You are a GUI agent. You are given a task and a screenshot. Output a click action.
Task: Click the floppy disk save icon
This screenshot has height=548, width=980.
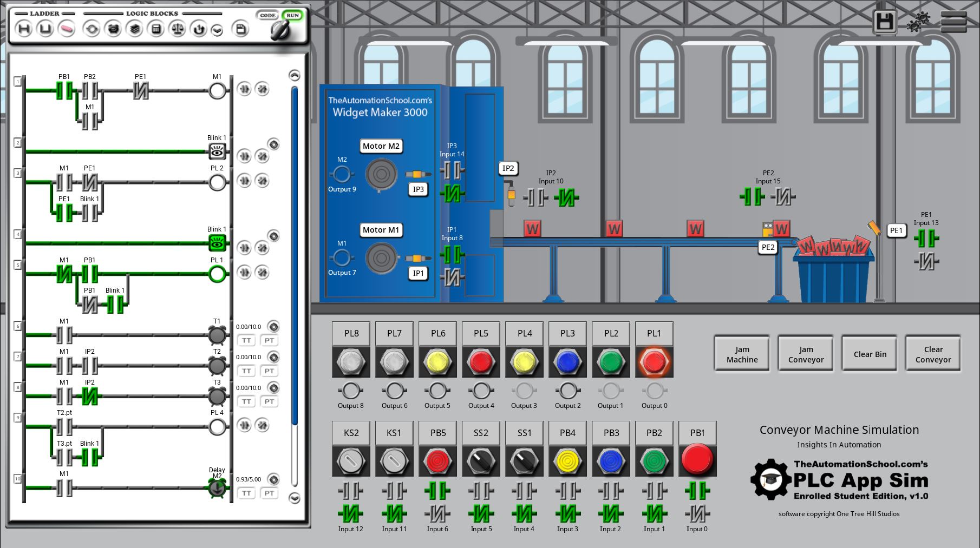point(885,22)
